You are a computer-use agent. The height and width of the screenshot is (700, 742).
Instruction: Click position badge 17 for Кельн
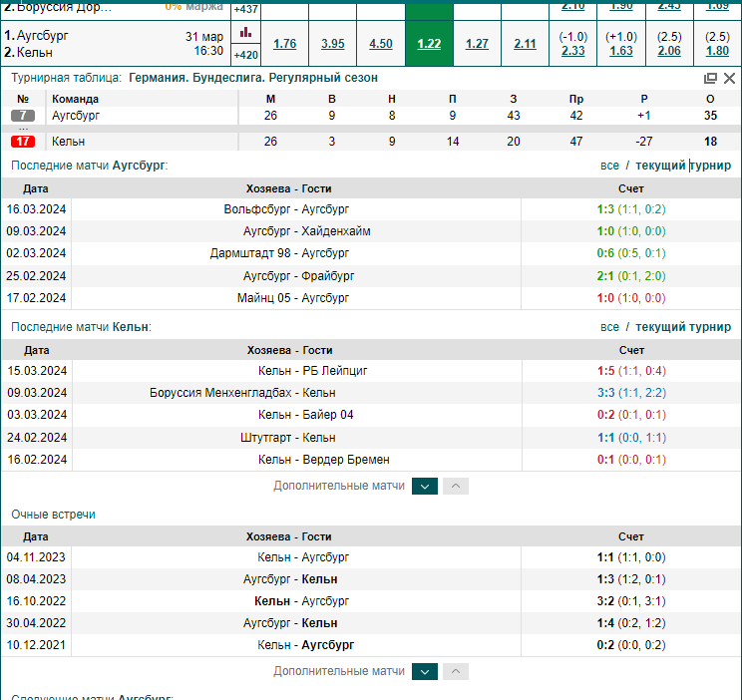23,141
